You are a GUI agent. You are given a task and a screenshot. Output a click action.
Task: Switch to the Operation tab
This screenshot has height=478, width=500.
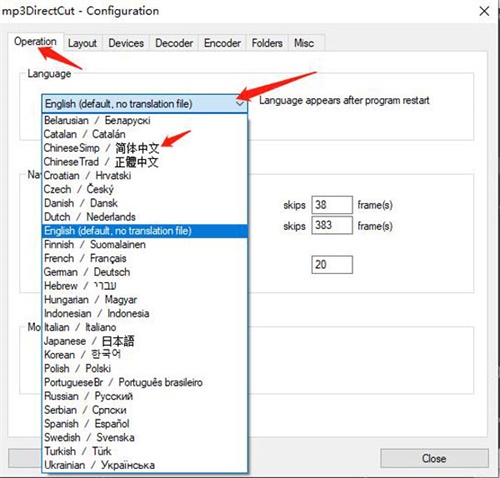[35, 42]
